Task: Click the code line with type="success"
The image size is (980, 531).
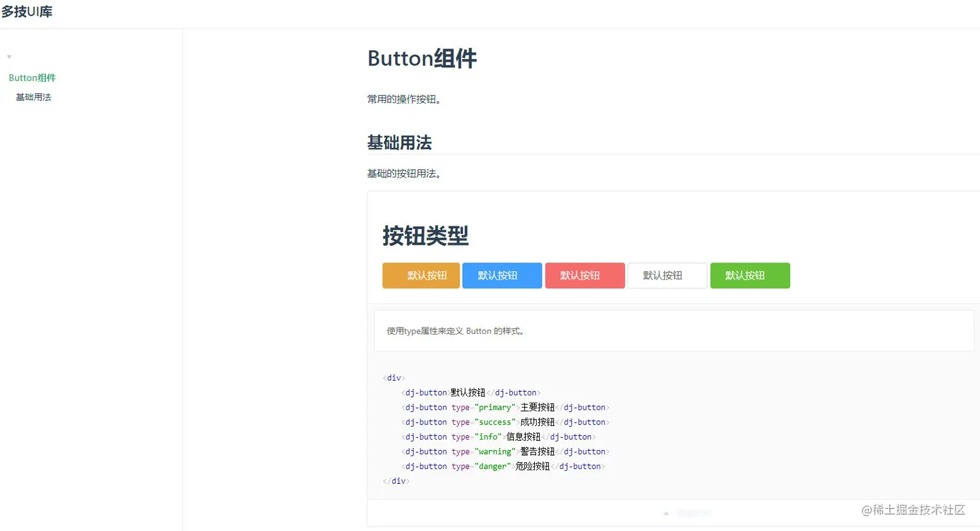Action: (506, 422)
